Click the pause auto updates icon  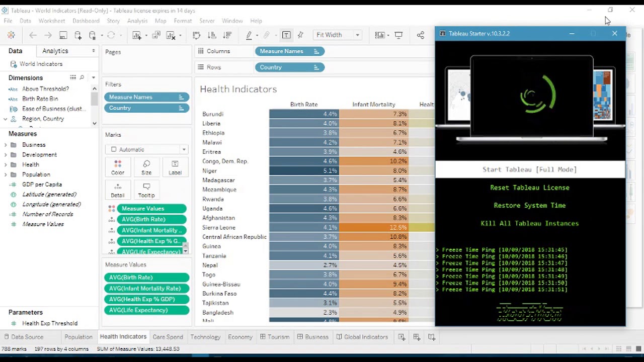point(93,35)
